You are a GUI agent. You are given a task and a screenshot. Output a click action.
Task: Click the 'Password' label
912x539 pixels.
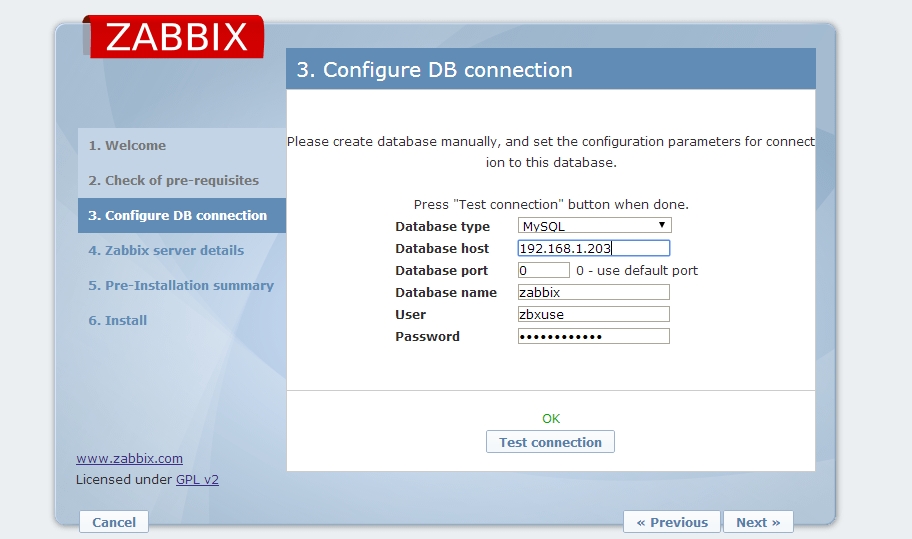[428, 337]
